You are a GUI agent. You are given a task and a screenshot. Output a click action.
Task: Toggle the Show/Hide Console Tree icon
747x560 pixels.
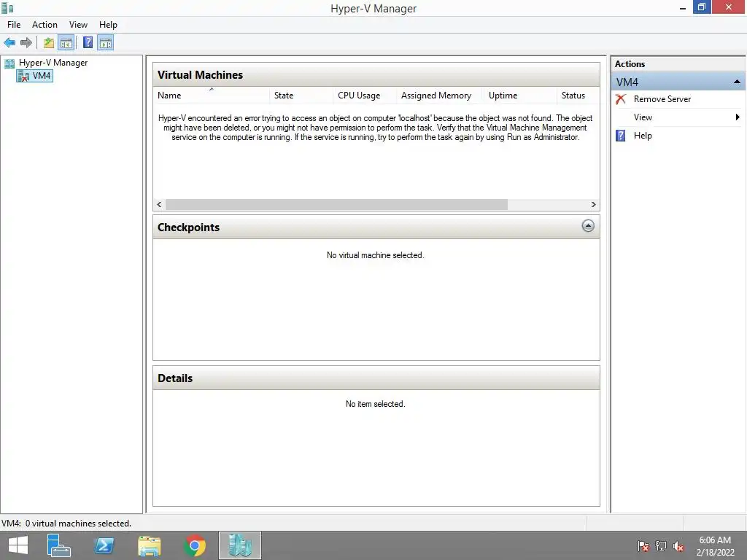(66, 43)
